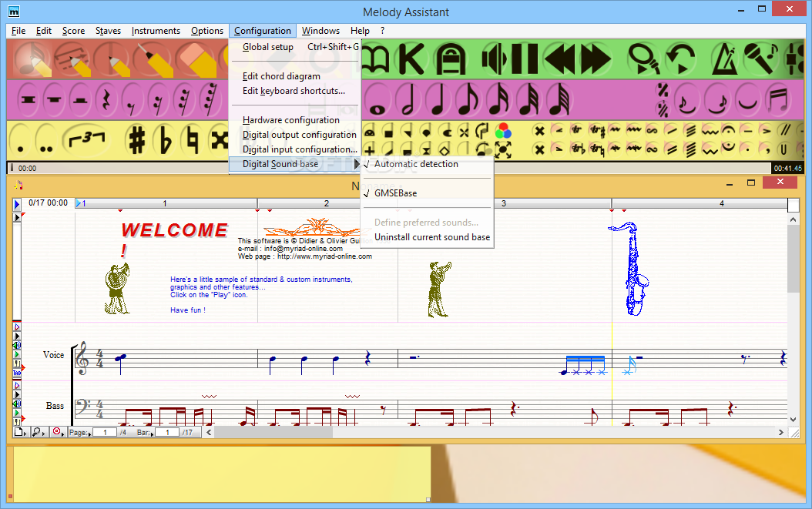
Task: Toggle the Voice staff black triangle button
Action: tap(17, 336)
